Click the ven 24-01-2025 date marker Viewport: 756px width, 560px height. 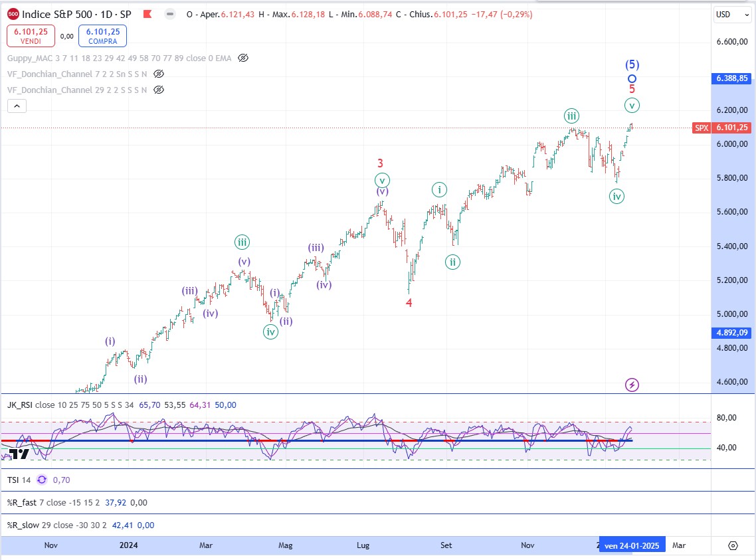tap(632, 545)
